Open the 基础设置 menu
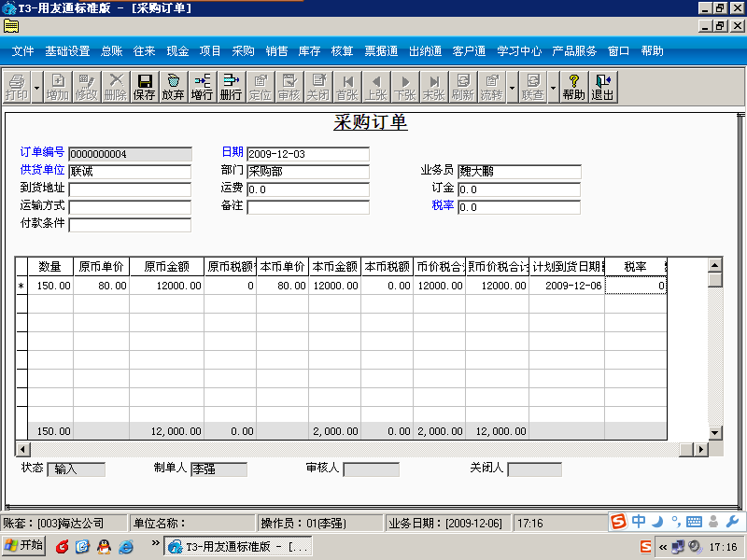This screenshot has height=560, width=747. point(67,51)
